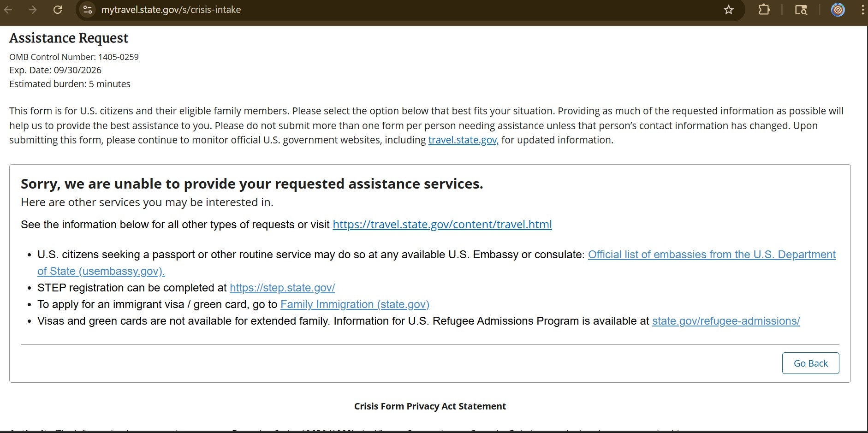Open the state.gov/refugee-admissions link
The height and width of the screenshot is (433, 868).
pos(725,321)
